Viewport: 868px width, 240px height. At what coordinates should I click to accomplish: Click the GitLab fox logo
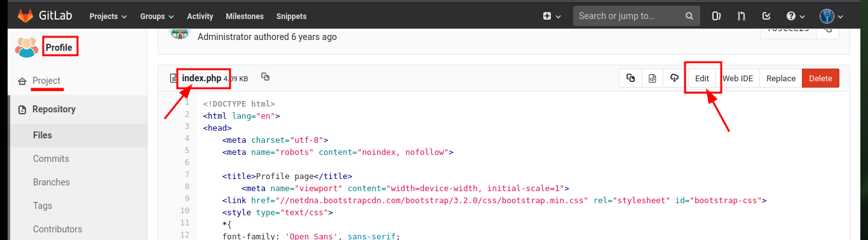coord(25,16)
